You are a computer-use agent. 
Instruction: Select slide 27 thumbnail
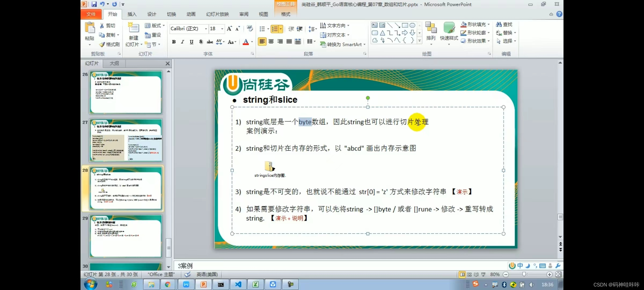[126, 140]
